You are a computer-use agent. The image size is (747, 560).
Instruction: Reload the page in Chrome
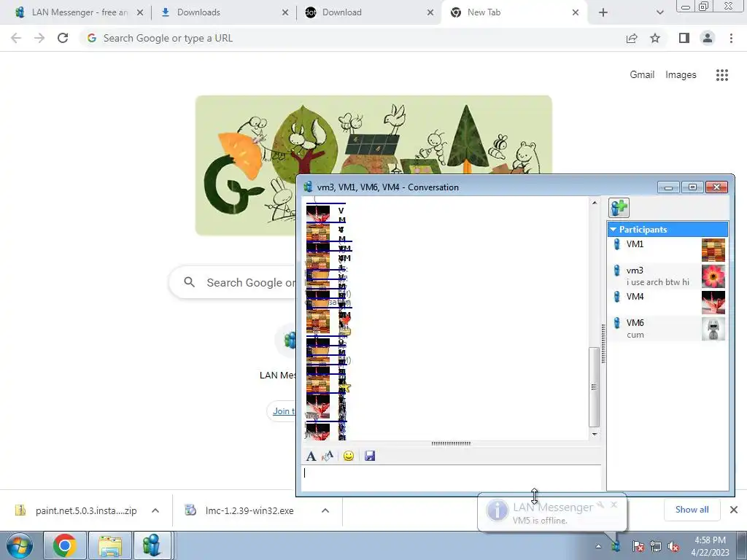(63, 38)
